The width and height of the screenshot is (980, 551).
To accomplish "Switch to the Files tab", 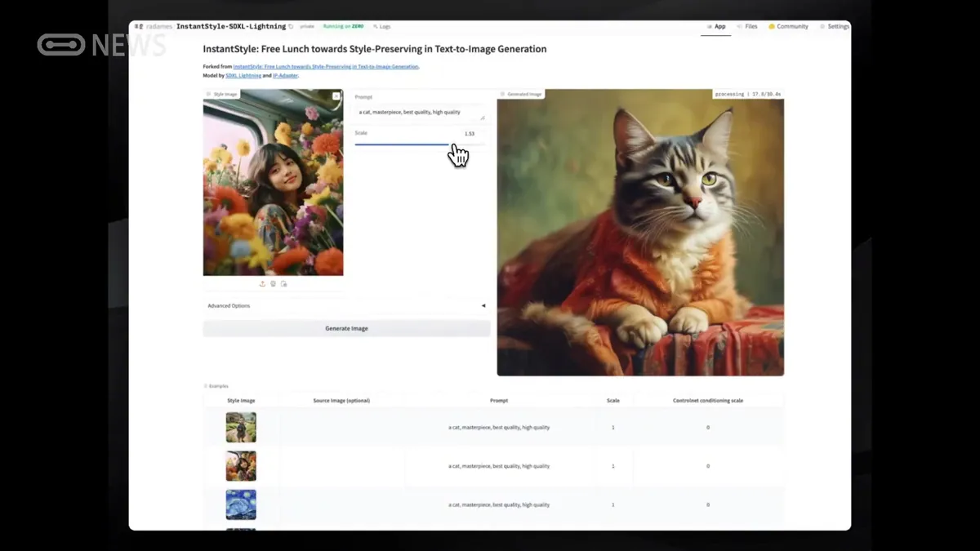I will point(747,26).
